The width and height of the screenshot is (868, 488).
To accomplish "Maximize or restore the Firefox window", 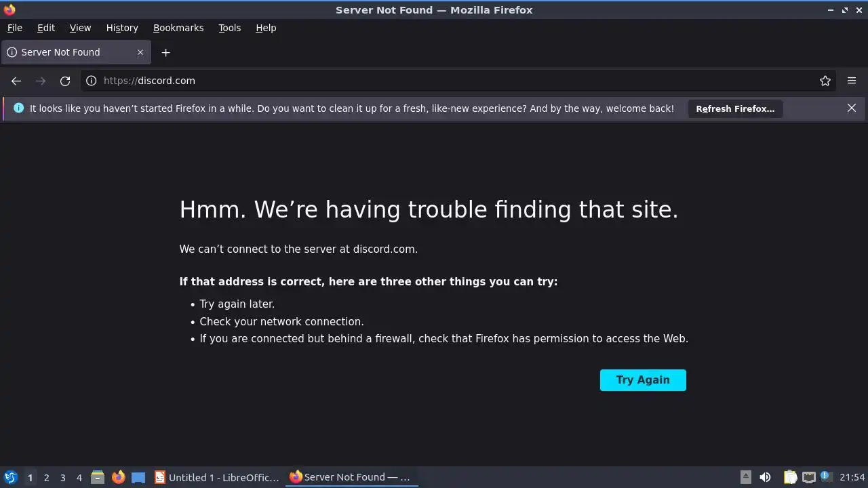I will [x=845, y=10].
